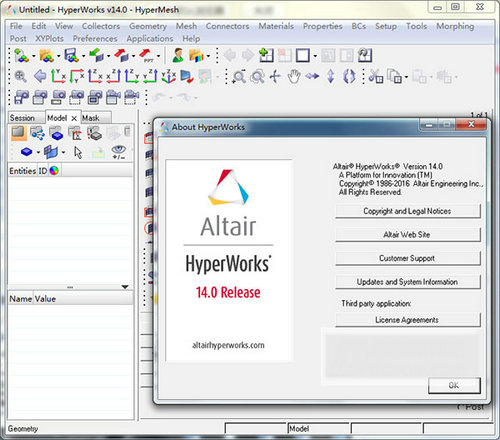Click the New Model toolbar icon
Screen dimensions: 500x440
[21, 55]
